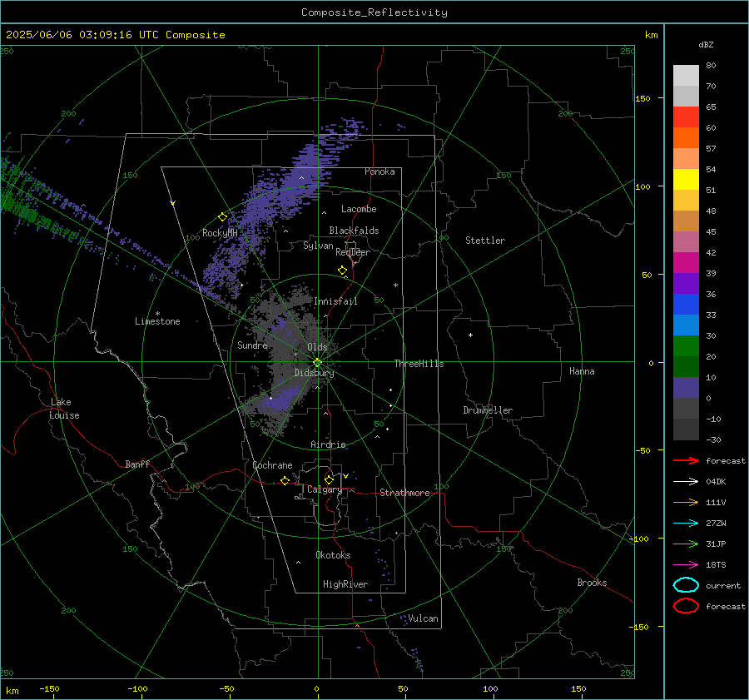Click the Olds town label
Screen dimensions: 749x700
317,347
